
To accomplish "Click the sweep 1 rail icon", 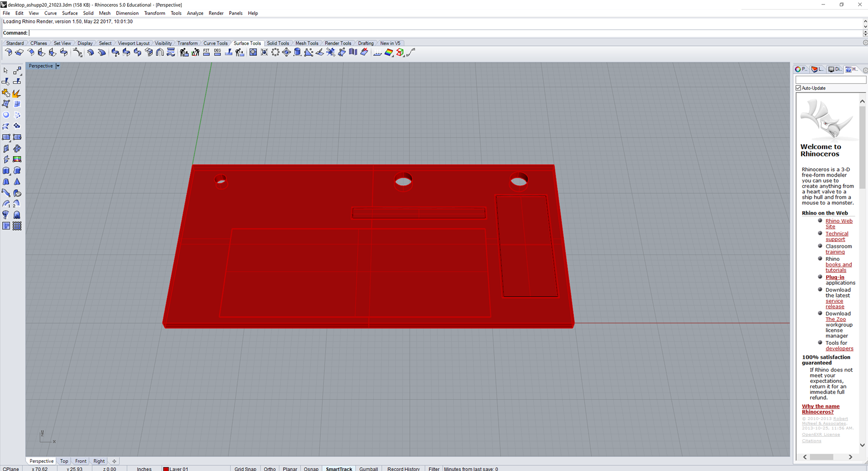I will point(6,203).
